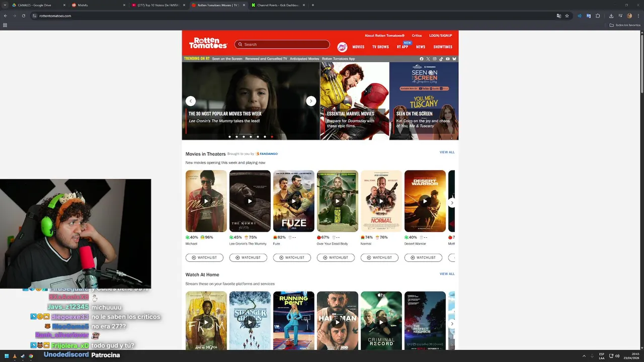
Task: Open the Chrome icon in the taskbar
Action: [31, 356]
